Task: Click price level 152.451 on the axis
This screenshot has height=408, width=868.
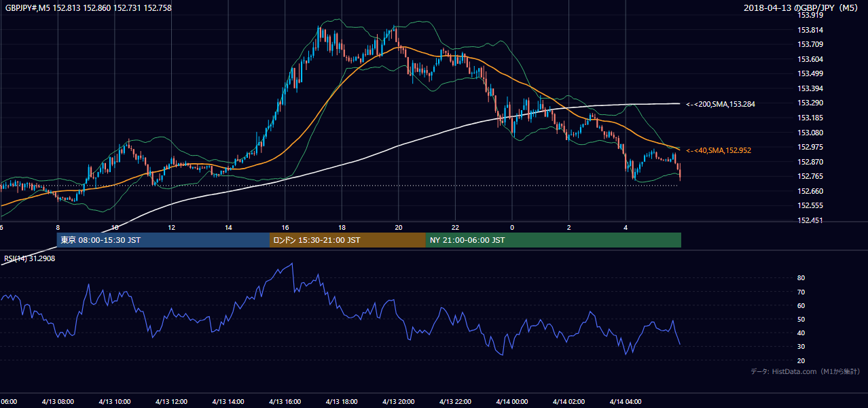Action: click(810, 220)
